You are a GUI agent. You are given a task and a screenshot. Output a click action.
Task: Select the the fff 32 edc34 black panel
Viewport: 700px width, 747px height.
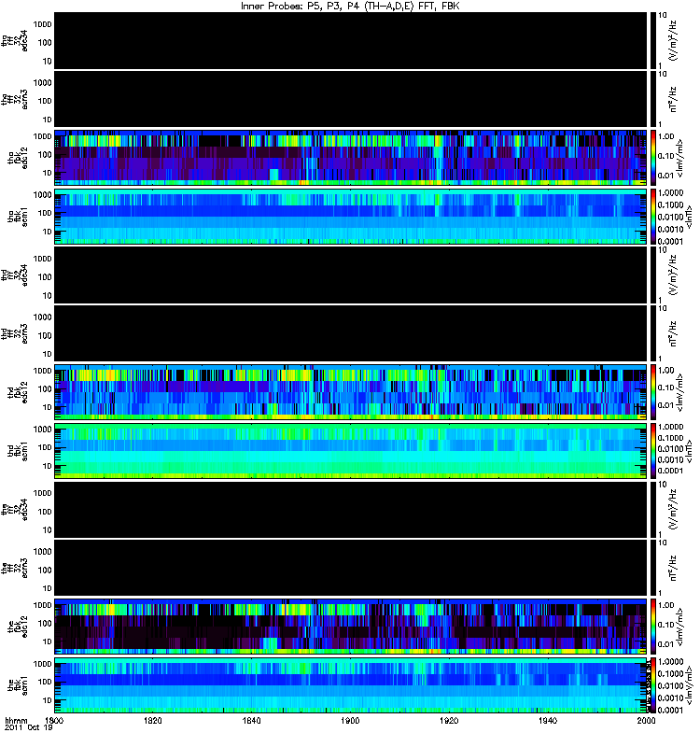(x=351, y=510)
